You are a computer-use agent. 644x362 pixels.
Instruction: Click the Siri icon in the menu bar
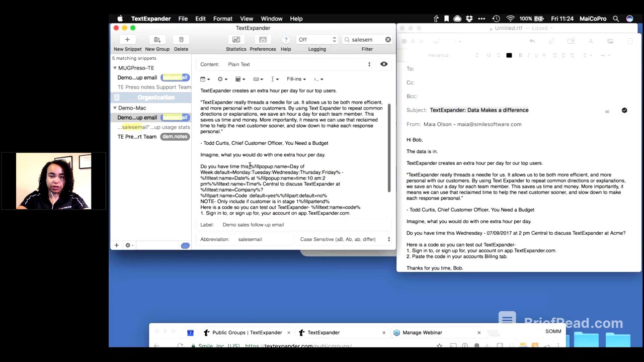coord(629,19)
